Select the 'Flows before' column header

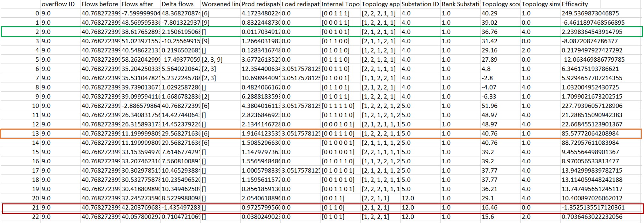click(x=100, y=4)
